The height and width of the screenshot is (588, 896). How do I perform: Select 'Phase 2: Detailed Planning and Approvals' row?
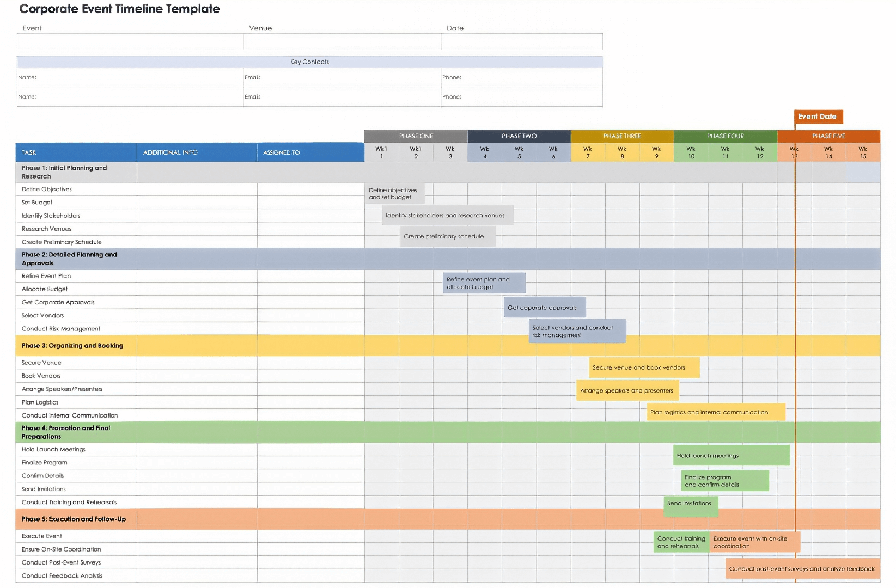click(x=448, y=259)
